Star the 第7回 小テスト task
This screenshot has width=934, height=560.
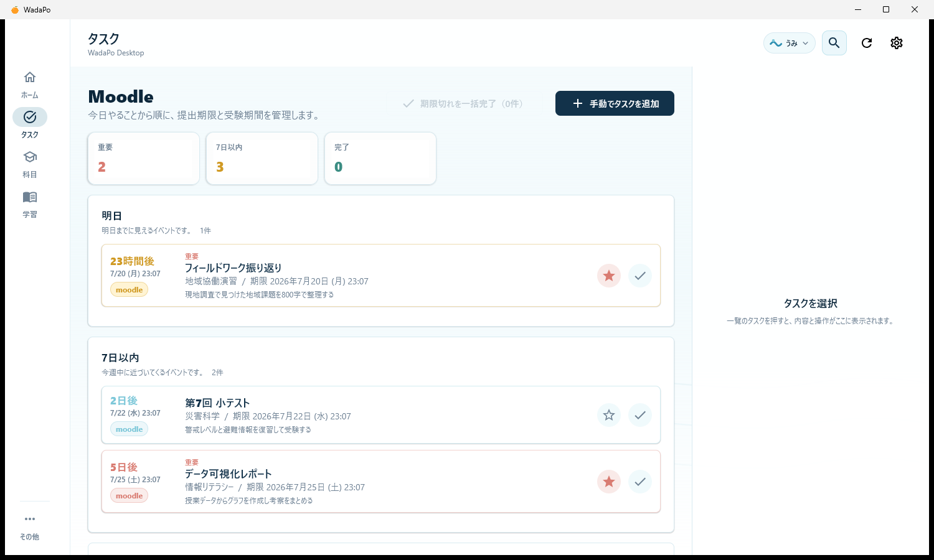coord(609,415)
